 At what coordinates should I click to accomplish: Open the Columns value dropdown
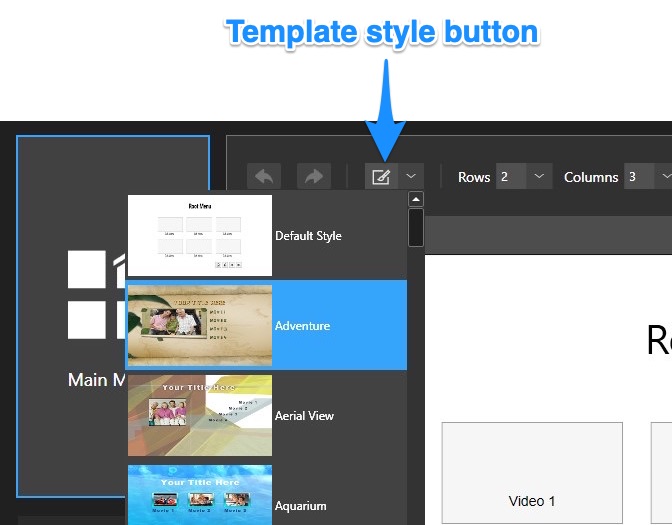[x=665, y=176]
